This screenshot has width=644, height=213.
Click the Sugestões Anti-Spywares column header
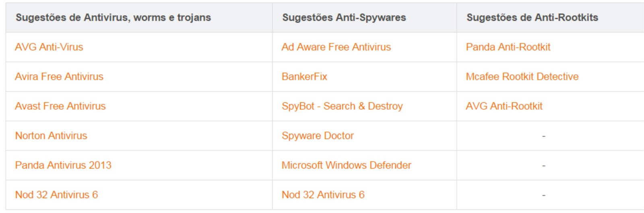click(x=344, y=17)
